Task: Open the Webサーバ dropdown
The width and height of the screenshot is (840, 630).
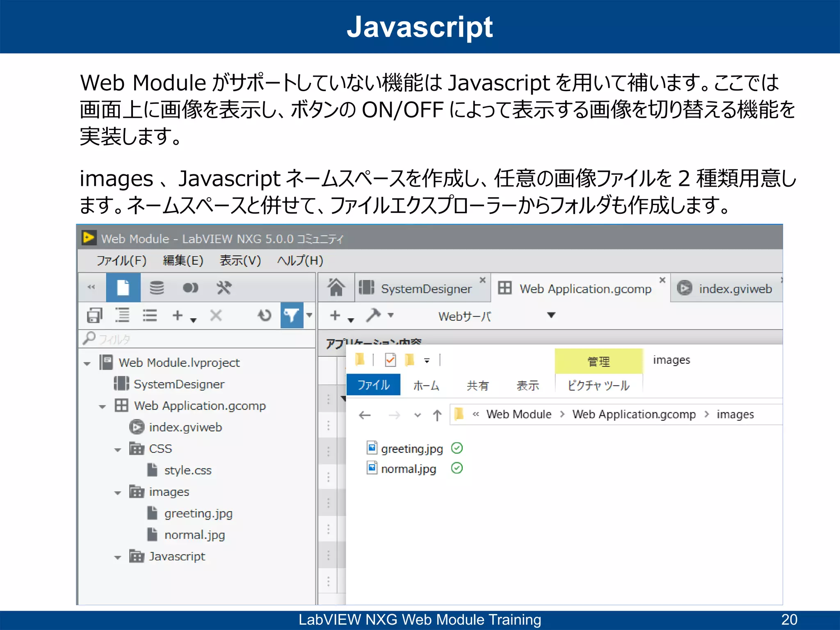Action: [x=551, y=315]
